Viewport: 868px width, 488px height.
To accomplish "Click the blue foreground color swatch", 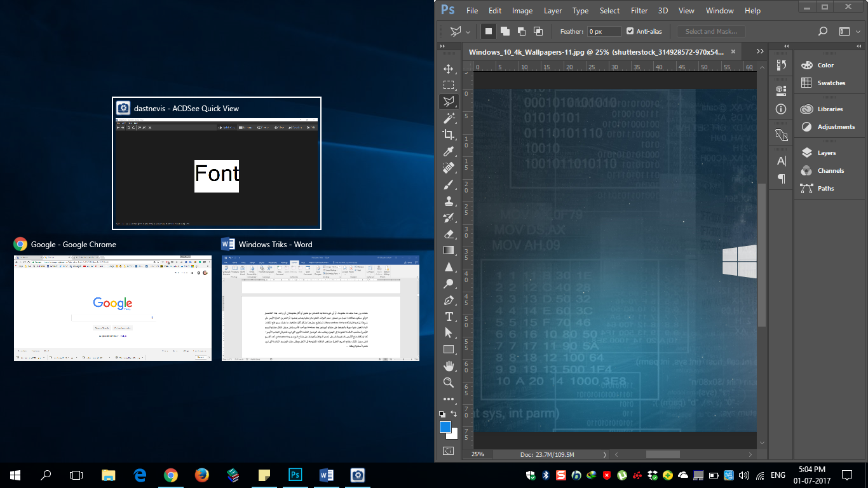I will (445, 426).
